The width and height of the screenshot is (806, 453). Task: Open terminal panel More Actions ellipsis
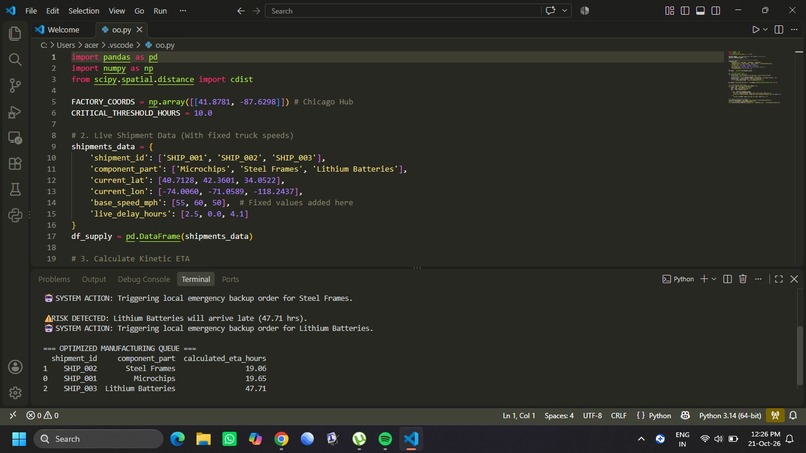758,279
